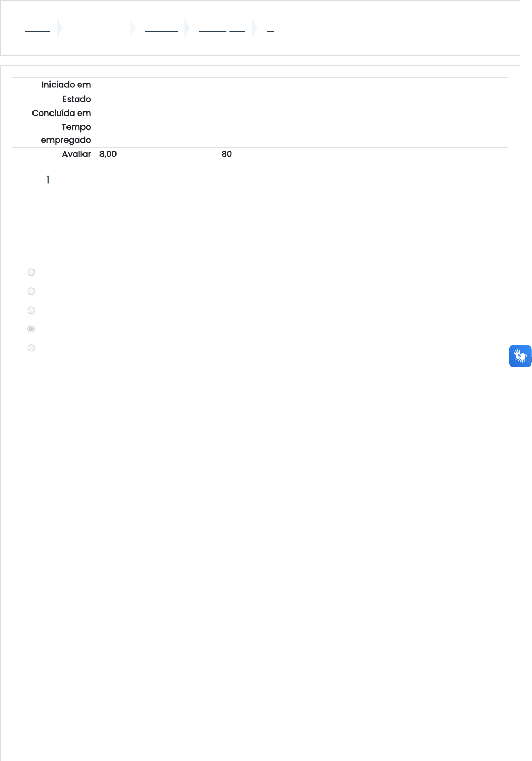Viewport: 532px width, 761px height.
Task: Click the Concluída em row label
Action: pyautogui.click(x=61, y=113)
